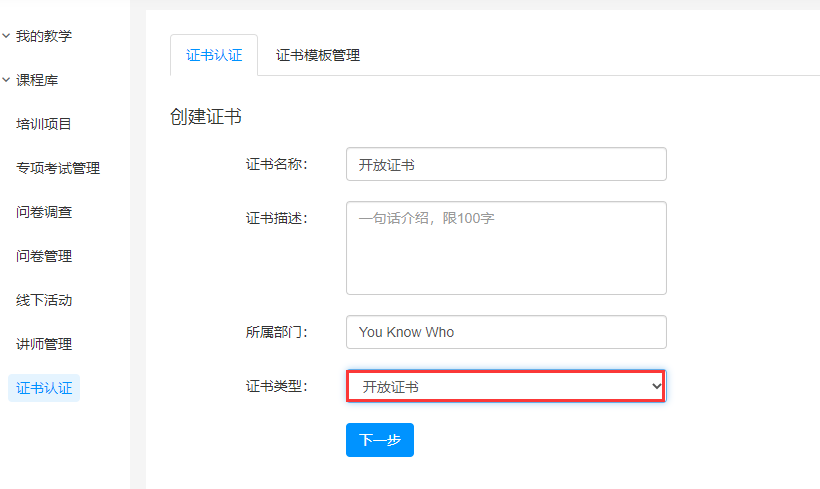Navigate to 讲师管理 in the sidebar
Viewport: 820px width, 489px height.
pyautogui.click(x=43, y=344)
